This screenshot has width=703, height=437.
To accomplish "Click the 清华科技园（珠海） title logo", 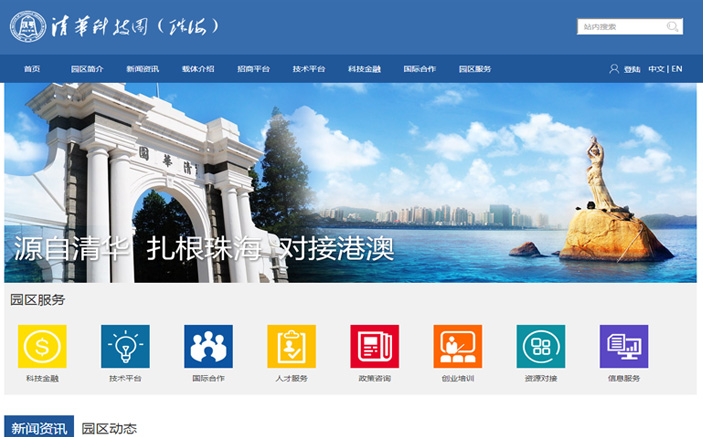I will click(x=135, y=27).
